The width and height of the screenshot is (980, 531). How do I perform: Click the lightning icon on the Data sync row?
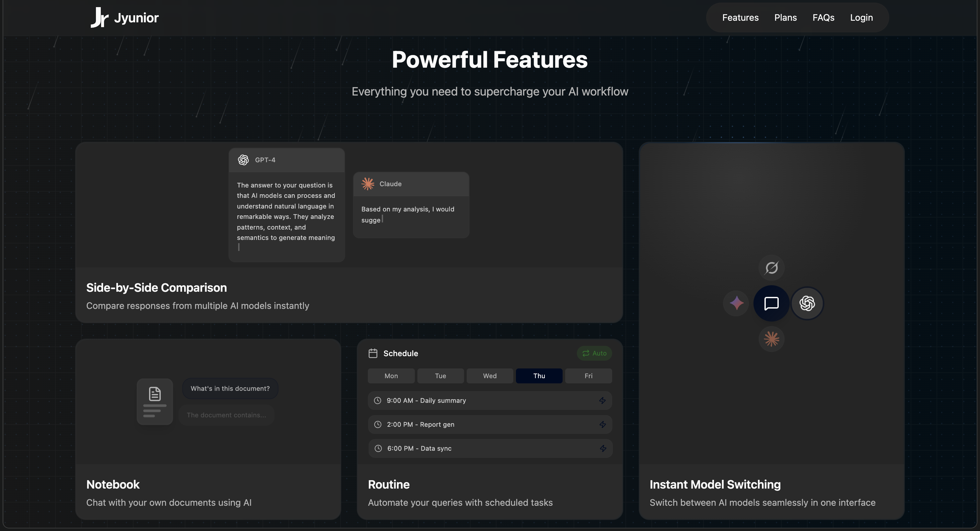pos(603,448)
